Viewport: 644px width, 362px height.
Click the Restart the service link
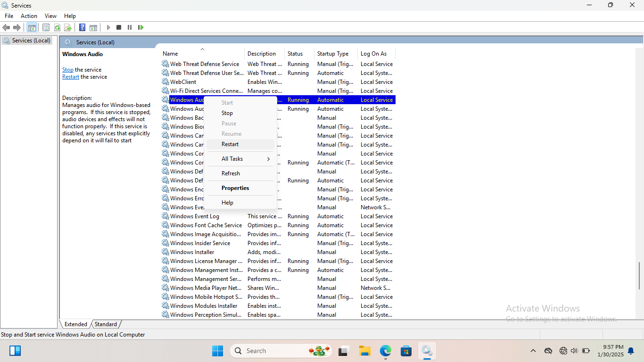tap(71, 77)
